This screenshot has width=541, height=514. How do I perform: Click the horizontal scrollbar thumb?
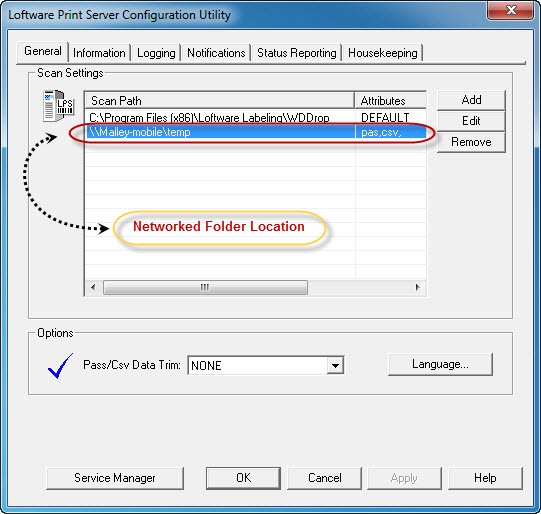pos(205,287)
